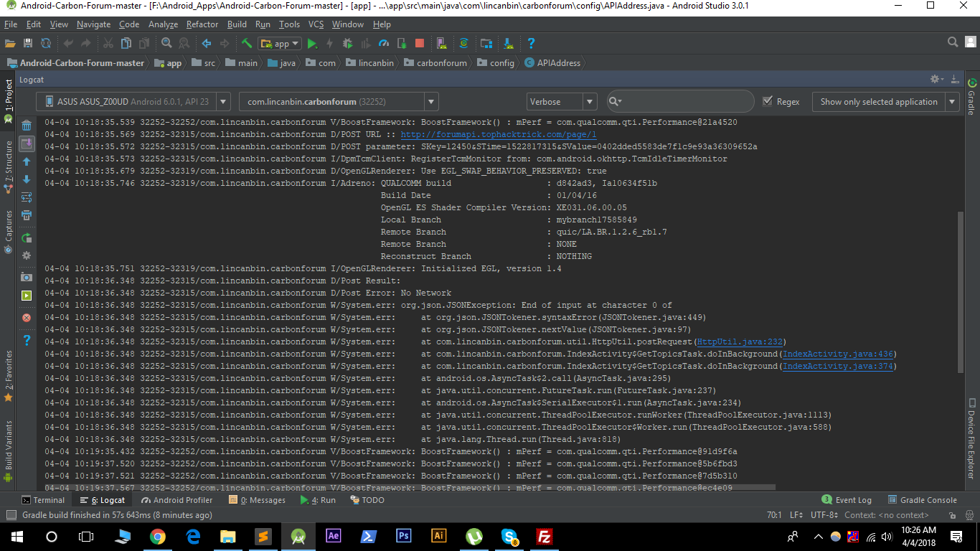Click the APIAddress breadcrumb item

click(x=552, y=63)
